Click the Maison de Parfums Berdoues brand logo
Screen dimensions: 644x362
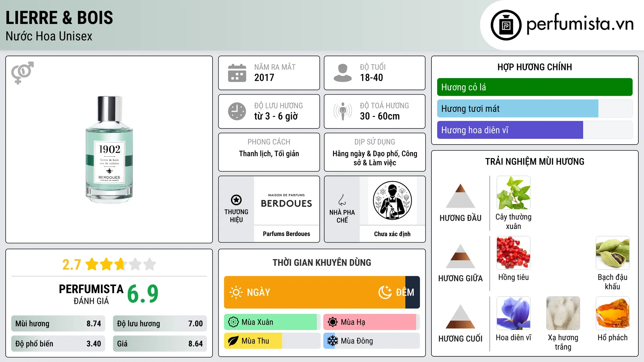[286, 201]
